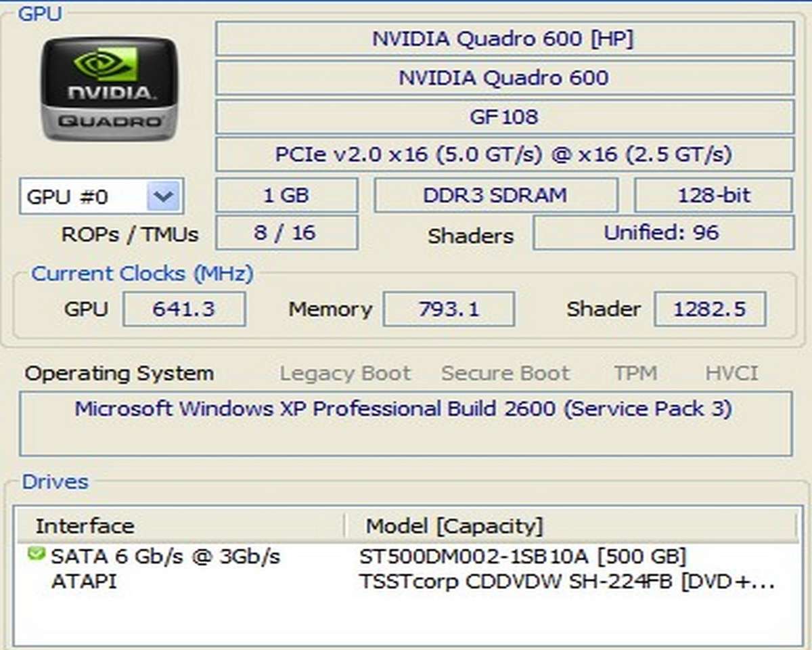This screenshot has width=812, height=650.
Task: Toggle the Legacy Boot indicator
Action: [346, 373]
